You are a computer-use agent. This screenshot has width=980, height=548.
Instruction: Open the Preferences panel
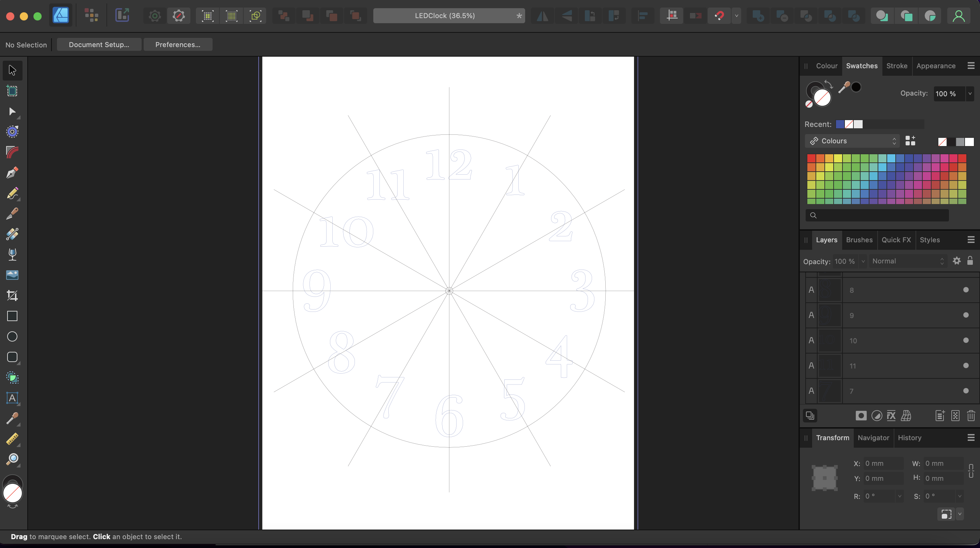coord(177,44)
